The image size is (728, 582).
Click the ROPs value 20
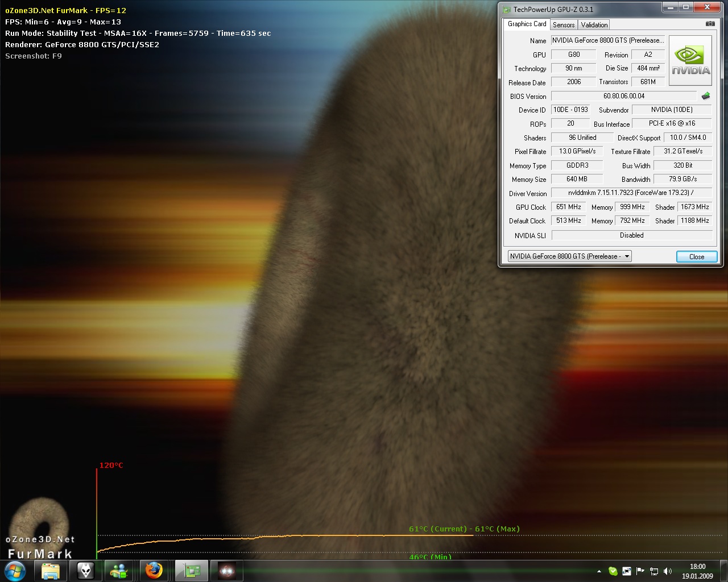[x=570, y=123]
